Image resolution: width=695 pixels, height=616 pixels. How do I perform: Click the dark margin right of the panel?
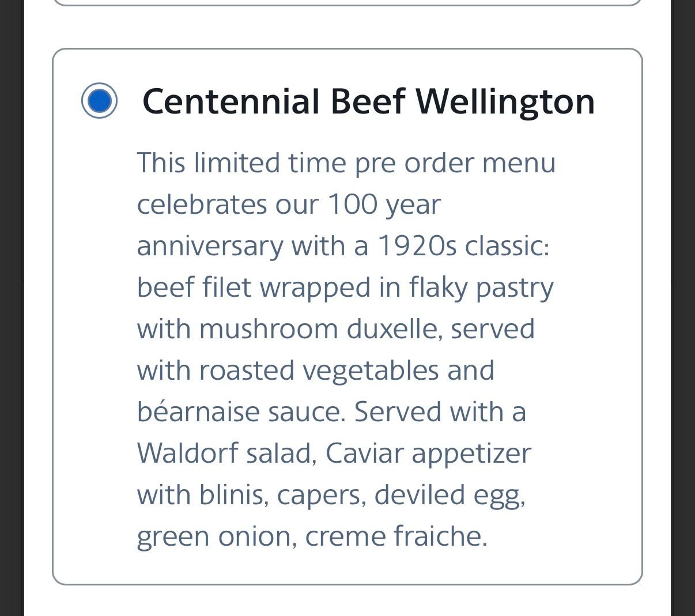683,308
